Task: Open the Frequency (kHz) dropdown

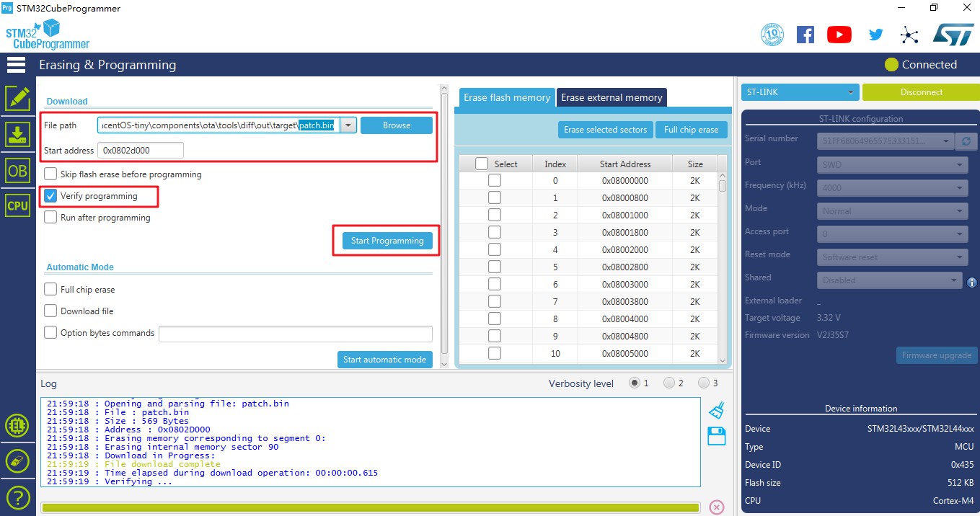Action: click(892, 188)
